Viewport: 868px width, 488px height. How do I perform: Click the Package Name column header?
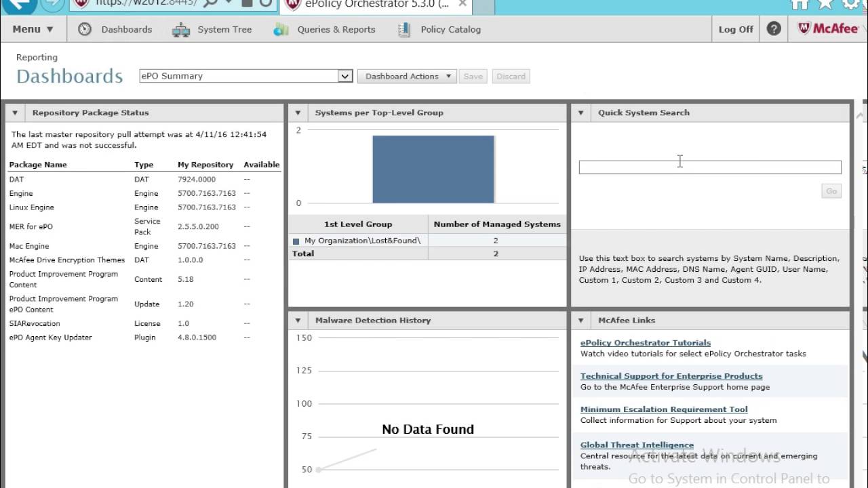point(38,164)
